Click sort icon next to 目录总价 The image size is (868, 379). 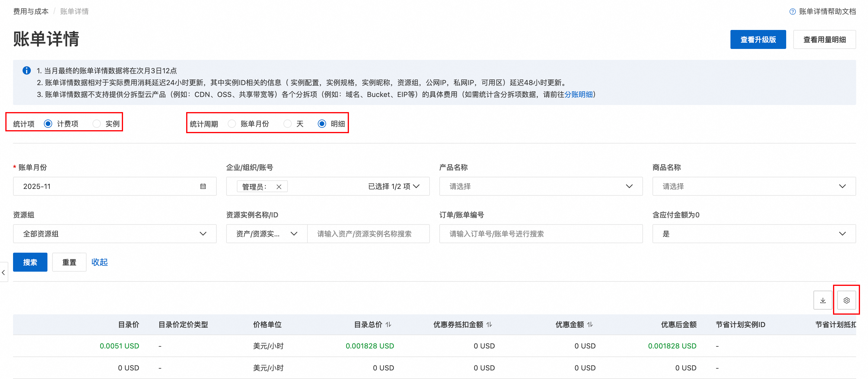389,324
